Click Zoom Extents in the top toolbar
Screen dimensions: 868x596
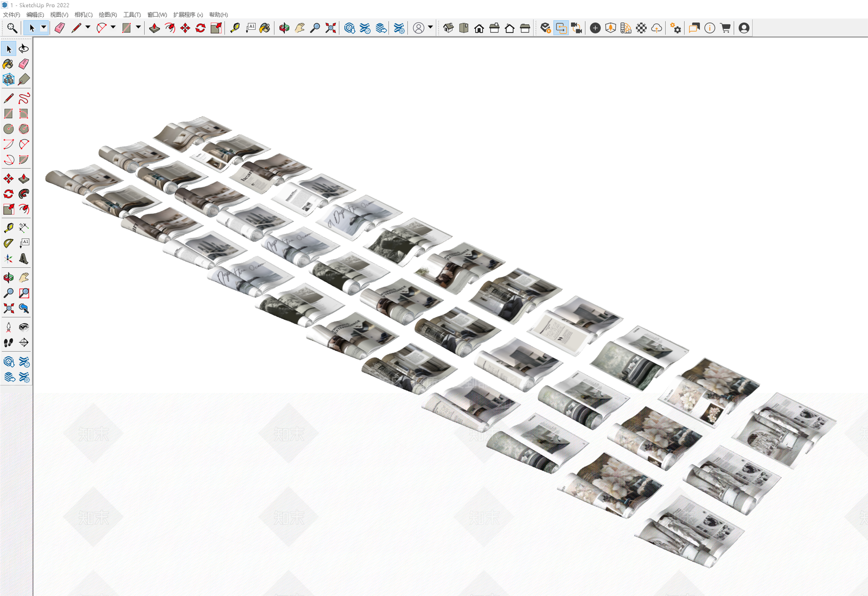coord(330,28)
